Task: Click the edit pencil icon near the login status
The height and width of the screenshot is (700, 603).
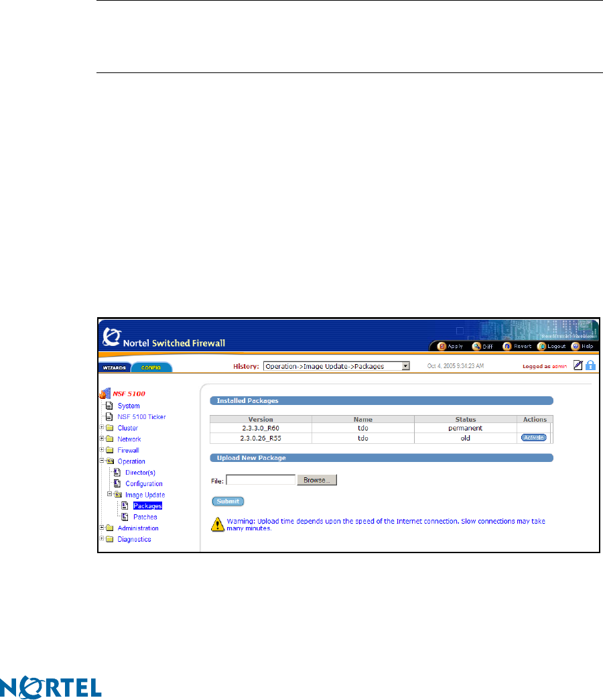Action: pos(578,365)
